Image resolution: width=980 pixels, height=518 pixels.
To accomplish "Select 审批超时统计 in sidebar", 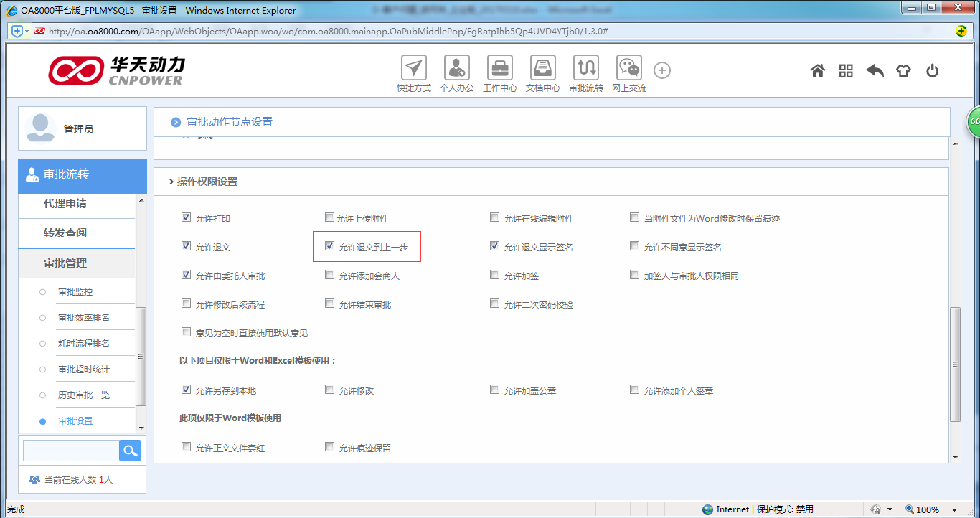I will tap(84, 369).
